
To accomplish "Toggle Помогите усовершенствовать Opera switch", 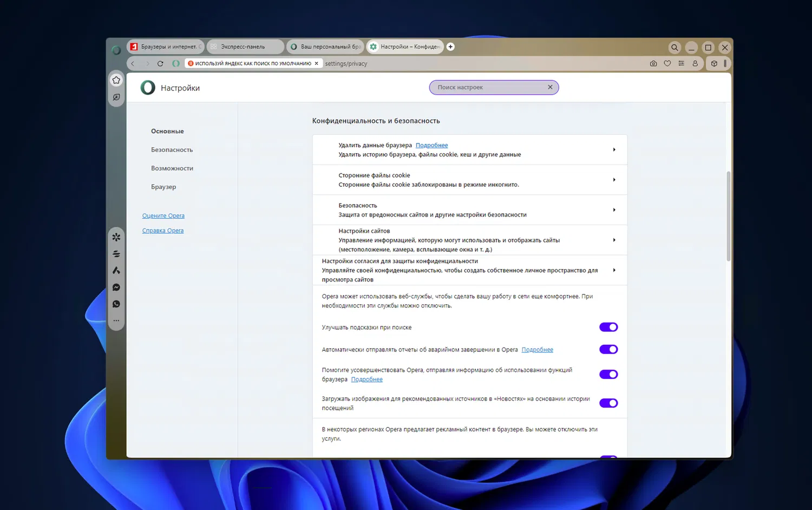I will [x=608, y=375].
